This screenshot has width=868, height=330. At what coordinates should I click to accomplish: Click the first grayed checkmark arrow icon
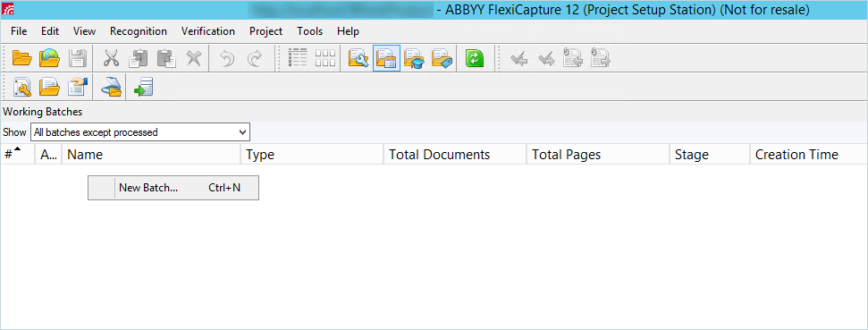(x=518, y=58)
